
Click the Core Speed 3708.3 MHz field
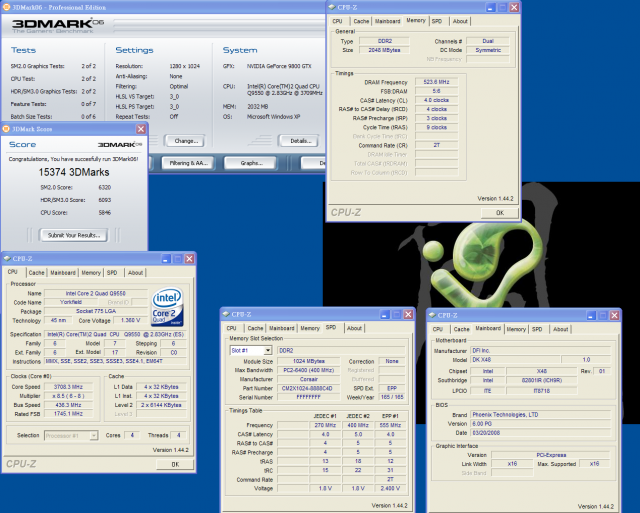pyautogui.click(x=69, y=386)
